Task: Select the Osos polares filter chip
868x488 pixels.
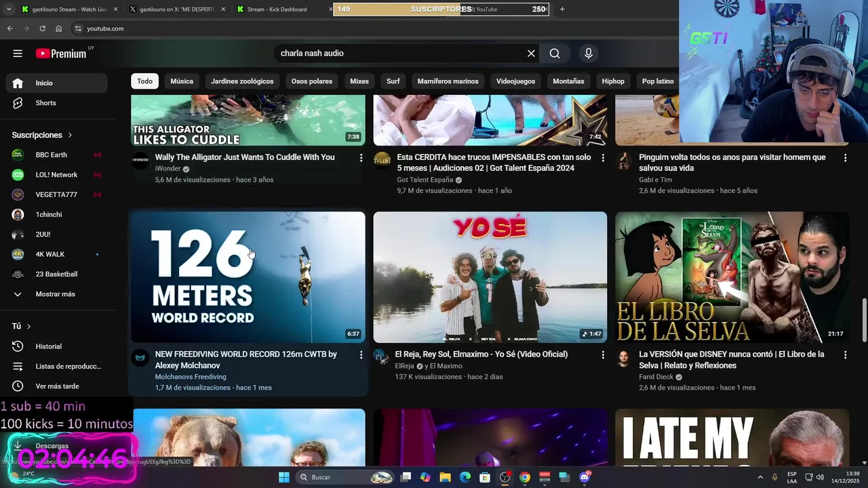Action: pos(312,81)
